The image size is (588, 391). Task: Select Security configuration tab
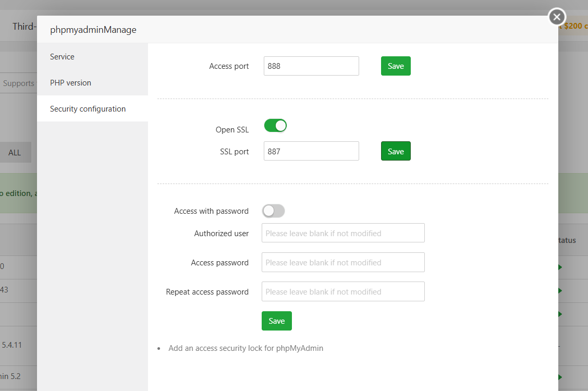click(x=88, y=108)
